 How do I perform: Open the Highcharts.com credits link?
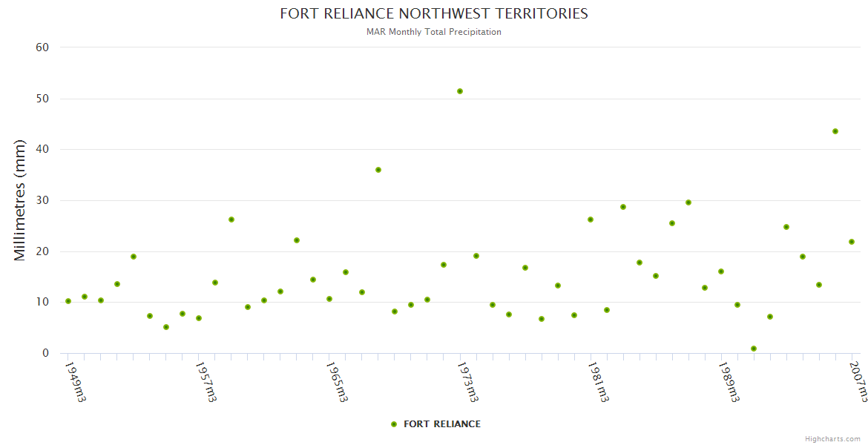click(832, 439)
